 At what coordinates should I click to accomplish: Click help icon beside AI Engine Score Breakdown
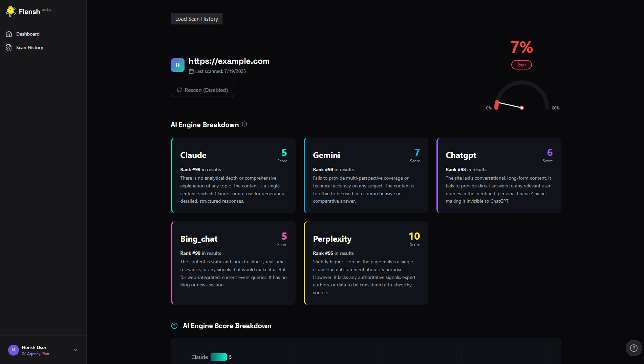tap(174, 326)
